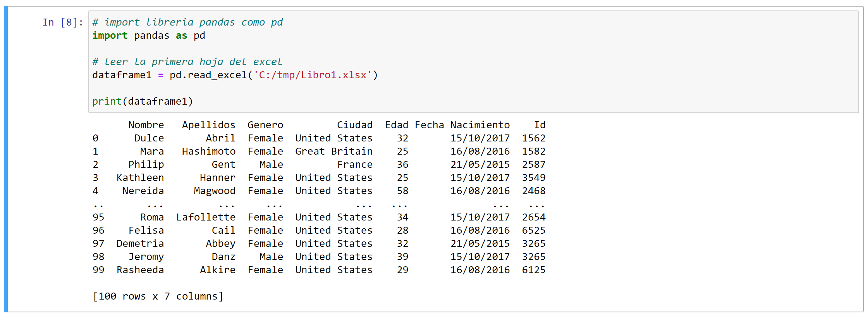Click the age 39 in Jeromy's row
The width and height of the screenshot is (868, 317).
point(403,257)
